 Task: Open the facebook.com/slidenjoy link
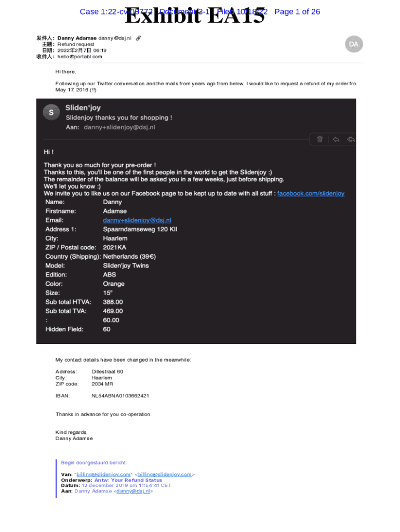(x=311, y=193)
